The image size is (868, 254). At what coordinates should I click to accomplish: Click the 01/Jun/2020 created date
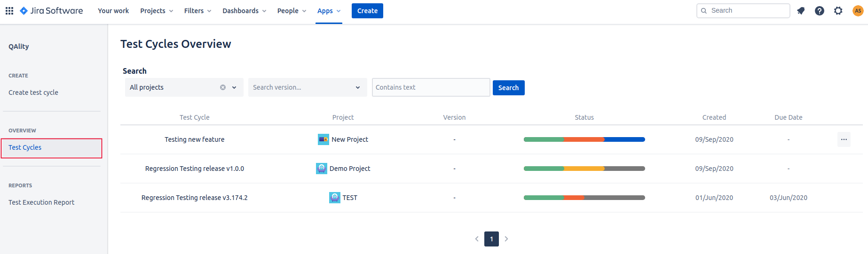click(714, 198)
